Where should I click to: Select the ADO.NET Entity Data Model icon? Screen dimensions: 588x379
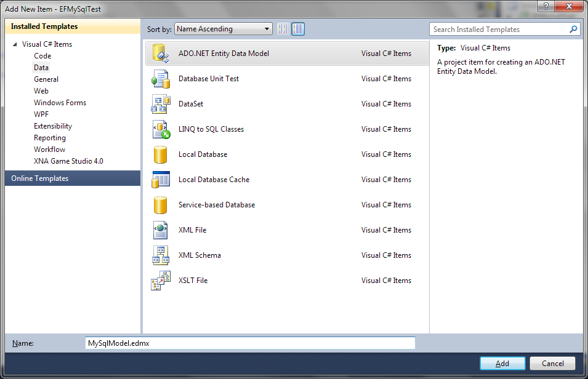pos(161,54)
